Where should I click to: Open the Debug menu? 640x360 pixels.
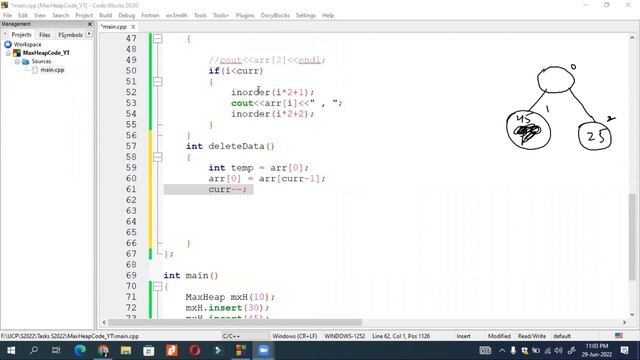coord(127,15)
